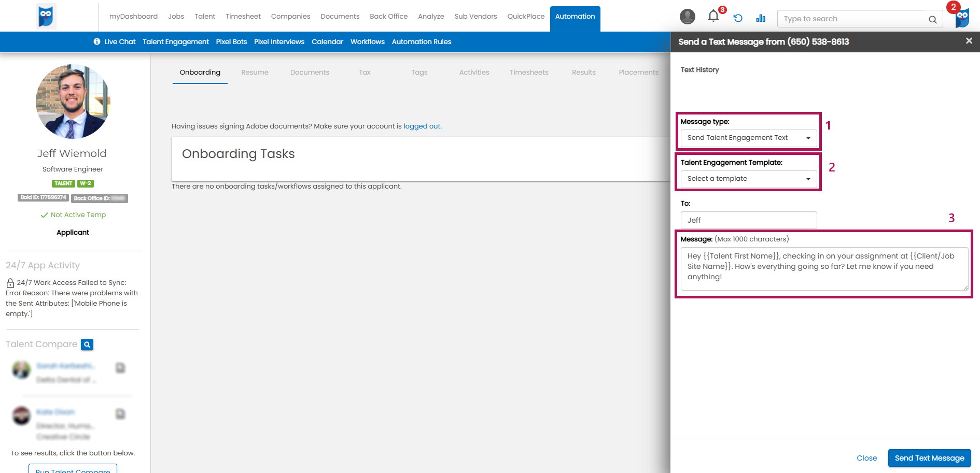The width and height of the screenshot is (980, 473).
Task: Open the Timesheets tab
Action: click(529, 73)
